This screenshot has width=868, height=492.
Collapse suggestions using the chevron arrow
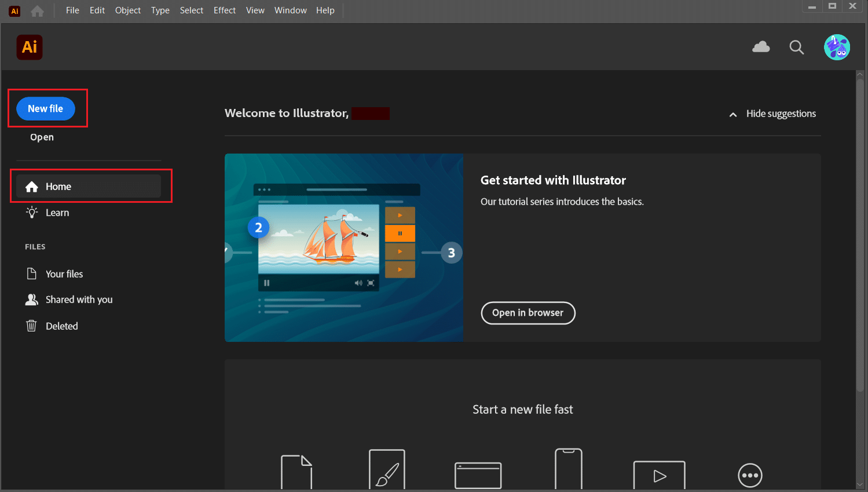pyautogui.click(x=733, y=114)
